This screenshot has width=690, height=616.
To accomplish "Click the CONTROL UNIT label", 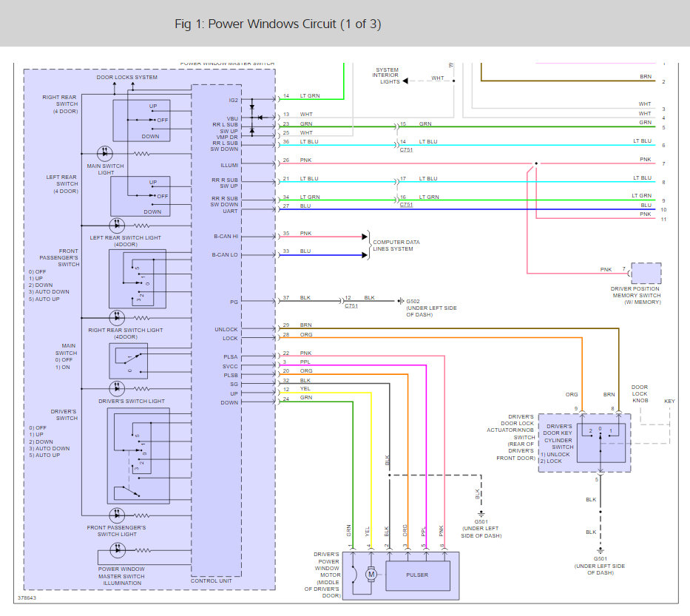I will coord(212,581).
